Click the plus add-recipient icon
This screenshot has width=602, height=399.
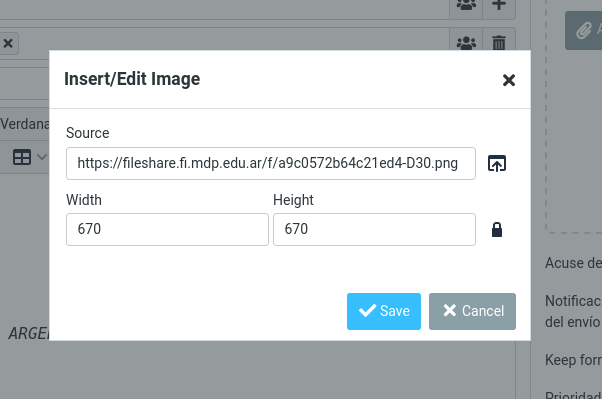tap(499, 5)
